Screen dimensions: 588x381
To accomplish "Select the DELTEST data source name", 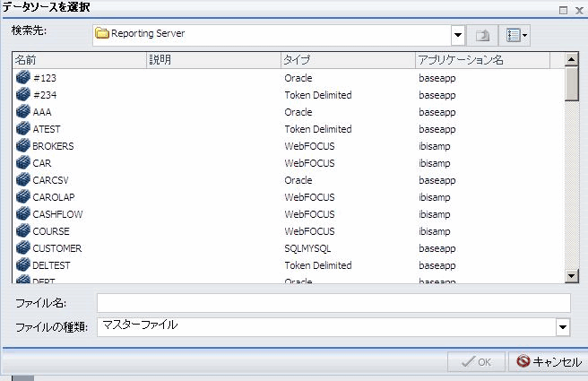I will point(51,265).
